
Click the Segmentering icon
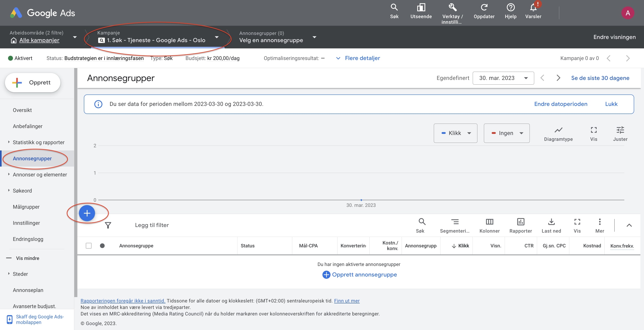coord(455,222)
